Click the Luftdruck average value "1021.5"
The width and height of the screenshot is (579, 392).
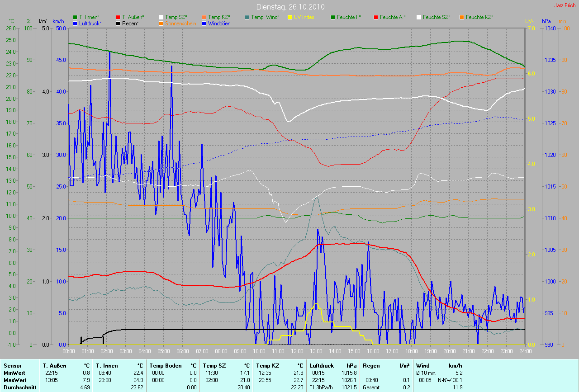(349, 387)
